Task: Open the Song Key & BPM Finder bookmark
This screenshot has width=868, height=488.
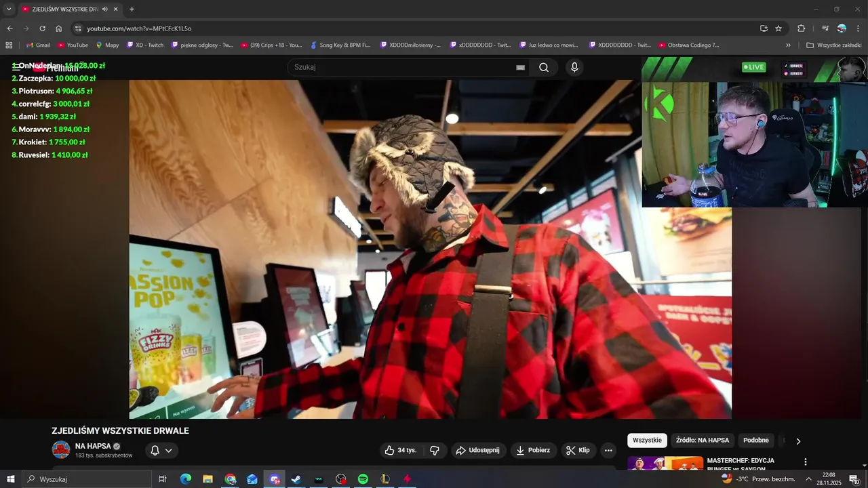Action: click(340, 45)
